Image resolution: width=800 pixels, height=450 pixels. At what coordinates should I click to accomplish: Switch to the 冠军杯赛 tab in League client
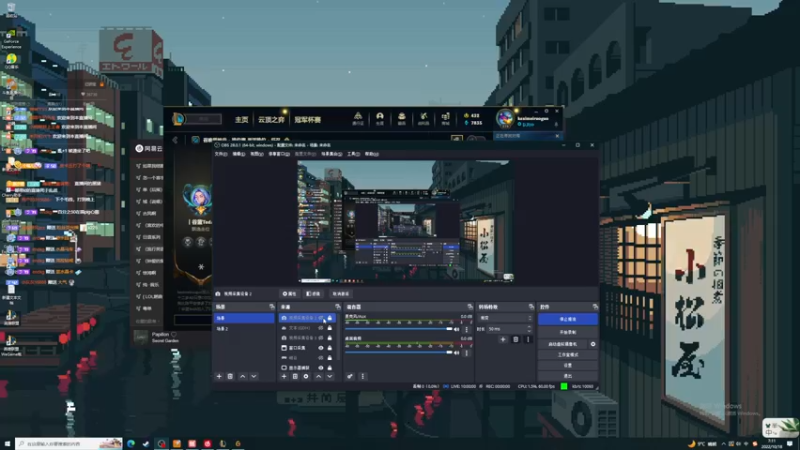pos(308,119)
